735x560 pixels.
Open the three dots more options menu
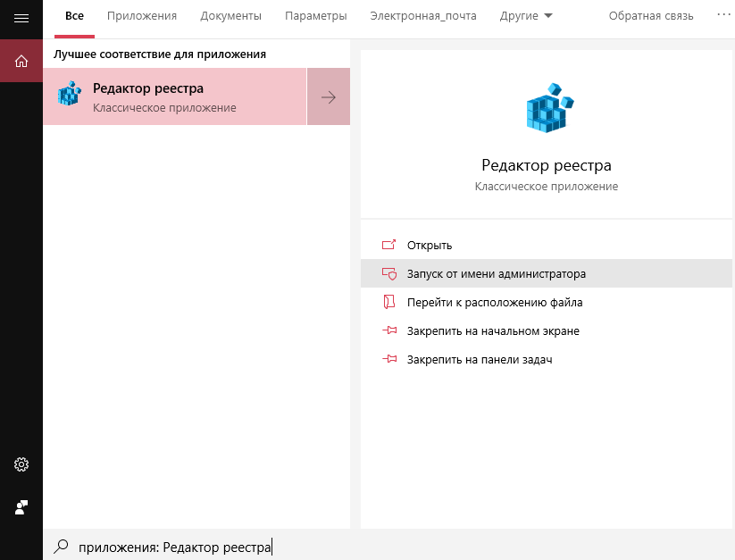(x=723, y=16)
